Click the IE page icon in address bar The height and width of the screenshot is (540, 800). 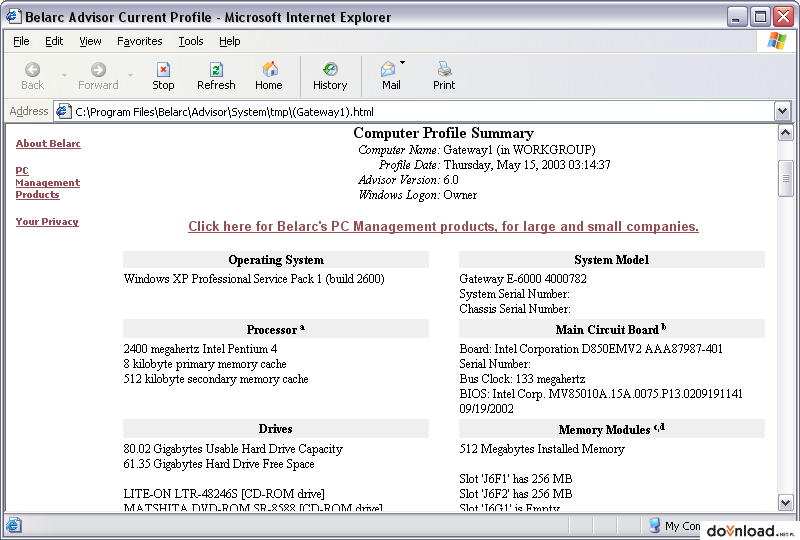(x=64, y=111)
